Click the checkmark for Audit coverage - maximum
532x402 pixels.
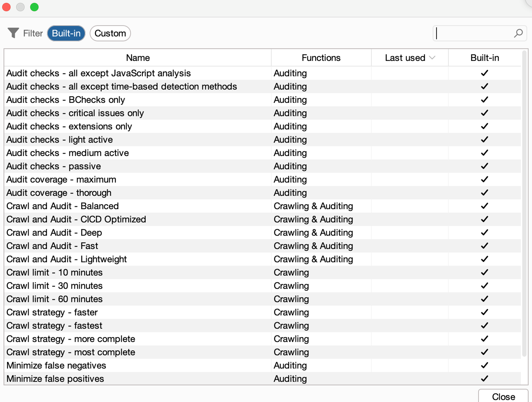pos(484,179)
